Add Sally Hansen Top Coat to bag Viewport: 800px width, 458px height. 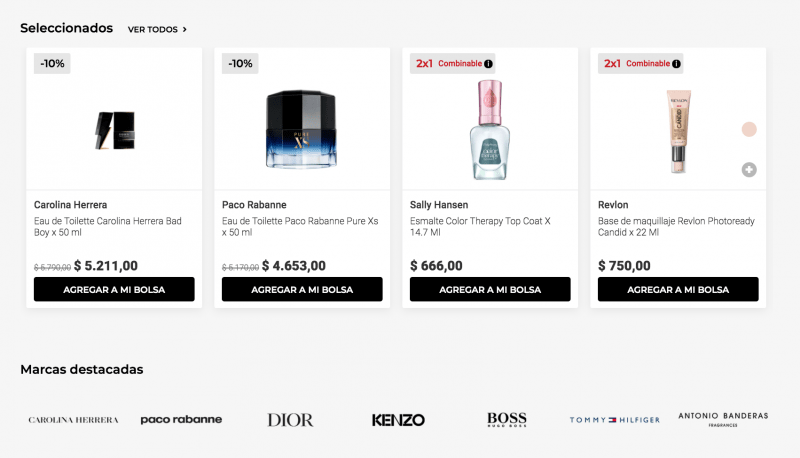(490, 290)
